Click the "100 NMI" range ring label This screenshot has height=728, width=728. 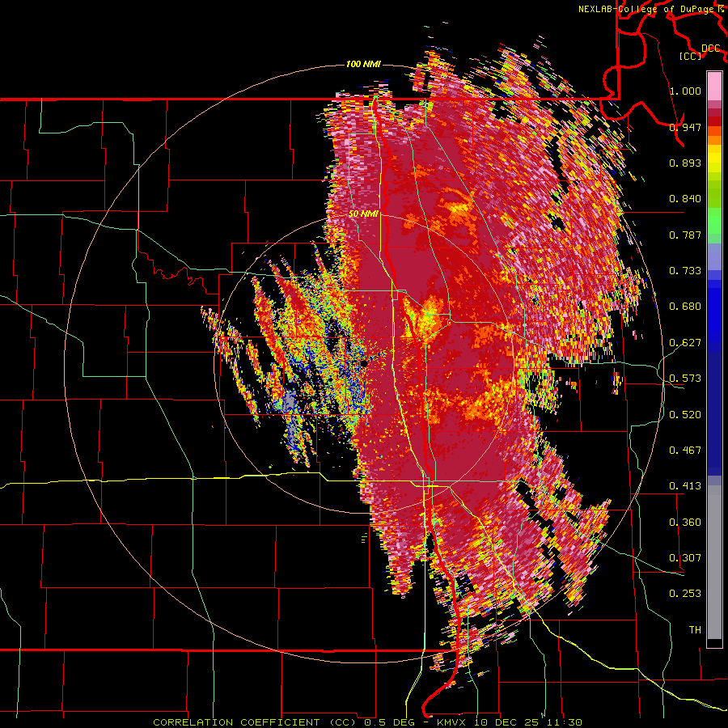[x=363, y=64]
